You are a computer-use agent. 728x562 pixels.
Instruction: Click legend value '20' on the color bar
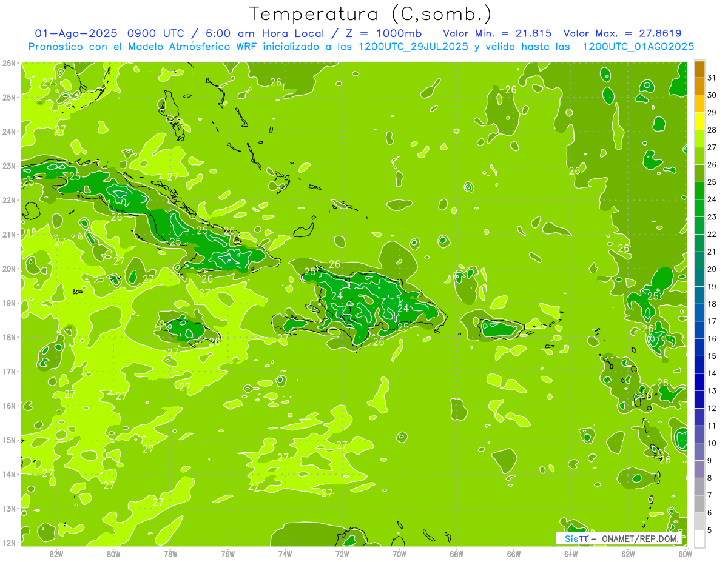[x=712, y=269]
